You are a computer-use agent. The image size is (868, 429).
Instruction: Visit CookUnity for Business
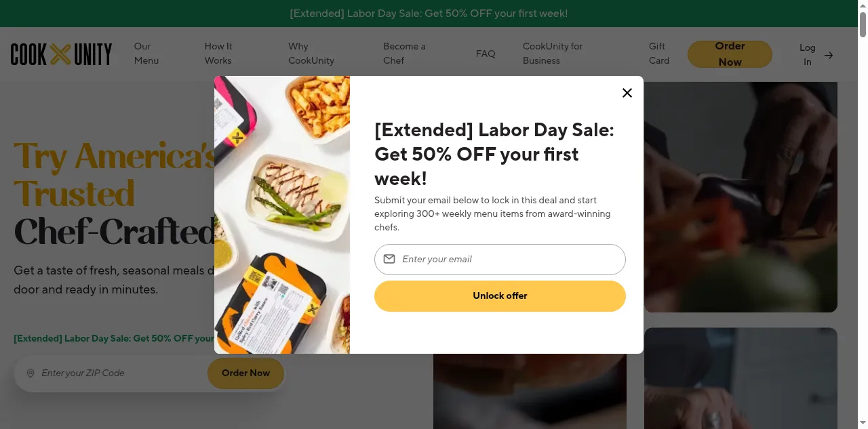(553, 54)
